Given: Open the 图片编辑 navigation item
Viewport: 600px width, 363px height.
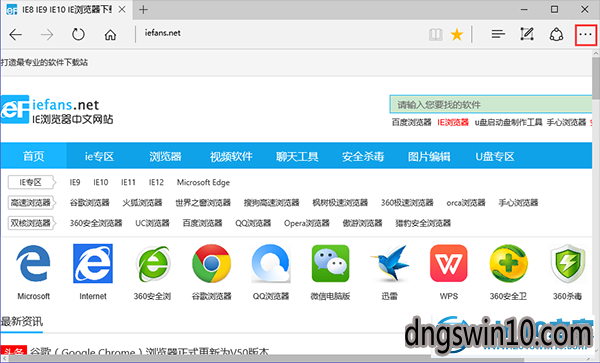Looking at the screenshot, I should (x=429, y=156).
